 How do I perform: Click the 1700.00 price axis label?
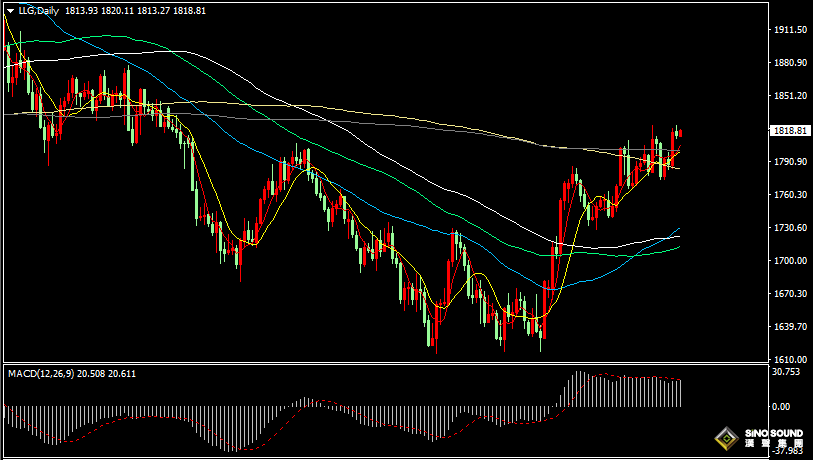tap(790, 260)
